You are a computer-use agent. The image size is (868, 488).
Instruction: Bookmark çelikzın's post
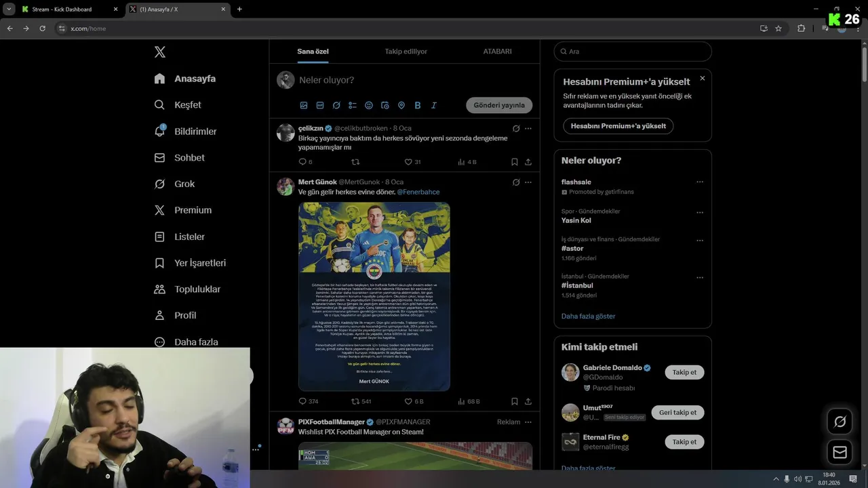(515, 162)
